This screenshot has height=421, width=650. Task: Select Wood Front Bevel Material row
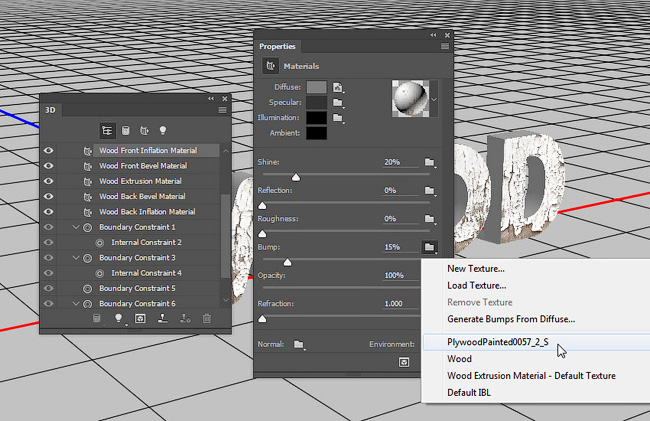[x=143, y=166]
